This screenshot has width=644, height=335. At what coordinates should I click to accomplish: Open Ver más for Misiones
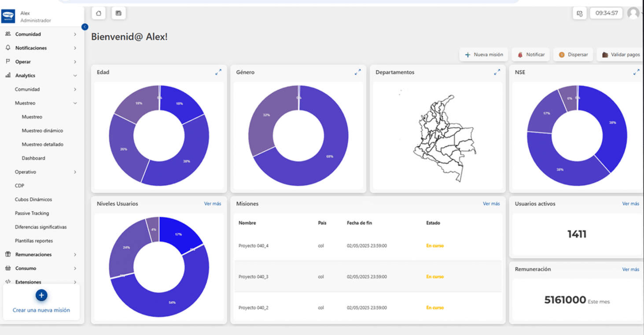pos(491,204)
